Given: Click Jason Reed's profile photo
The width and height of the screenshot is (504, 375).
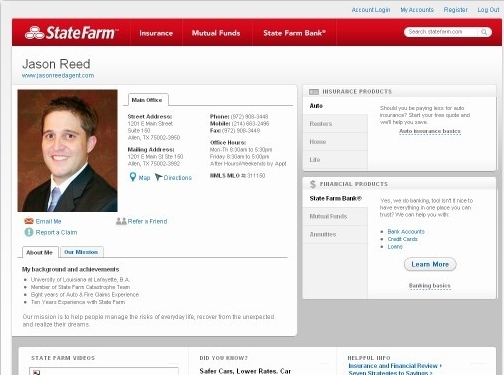Looking at the screenshot, I should pyautogui.click(x=67, y=150).
